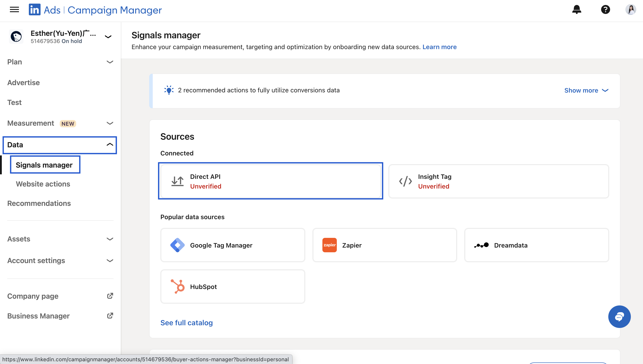Collapse the Data section chevron
The height and width of the screenshot is (364, 643).
[x=110, y=145]
